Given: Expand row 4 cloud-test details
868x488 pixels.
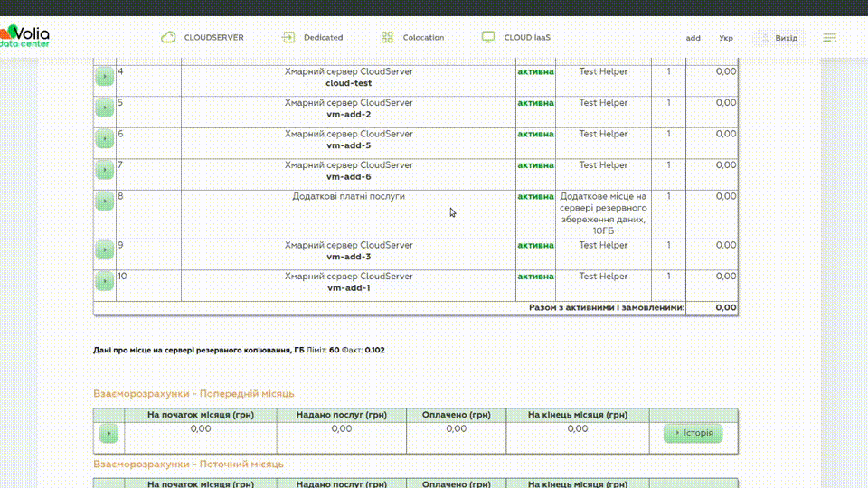Looking at the screenshot, I should (105, 77).
